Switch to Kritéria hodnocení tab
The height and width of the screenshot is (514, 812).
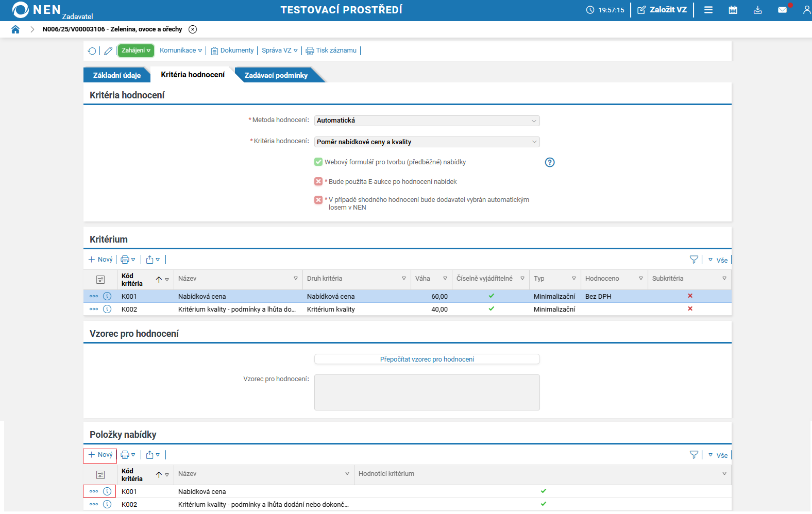pyautogui.click(x=193, y=75)
